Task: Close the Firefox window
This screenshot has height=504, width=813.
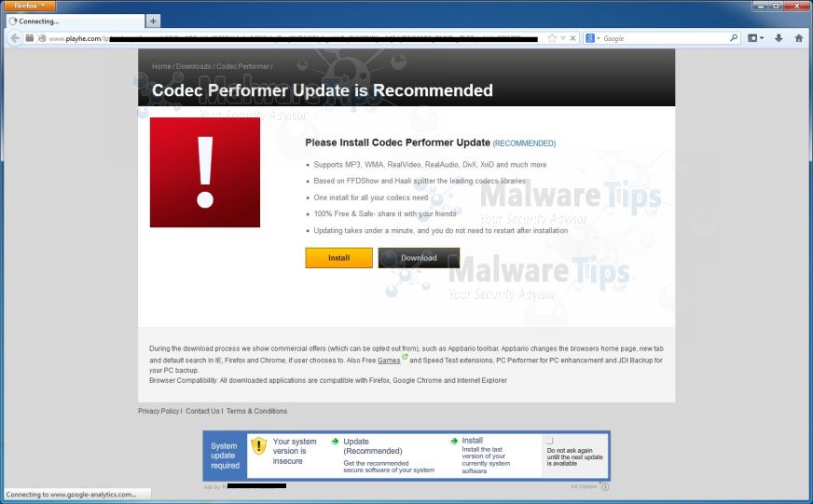Action: pos(797,6)
